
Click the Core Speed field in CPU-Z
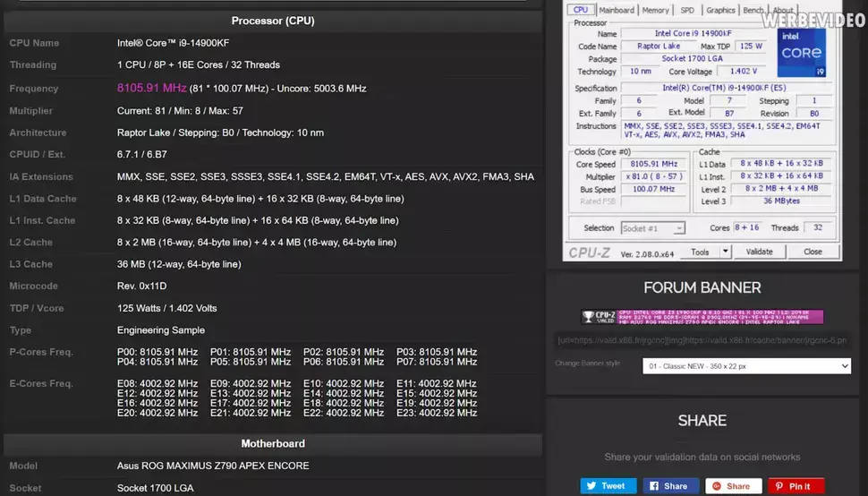coord(653,164)
